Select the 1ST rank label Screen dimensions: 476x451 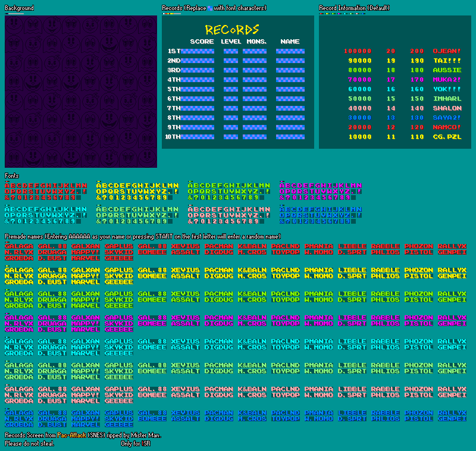pos(174,51)
